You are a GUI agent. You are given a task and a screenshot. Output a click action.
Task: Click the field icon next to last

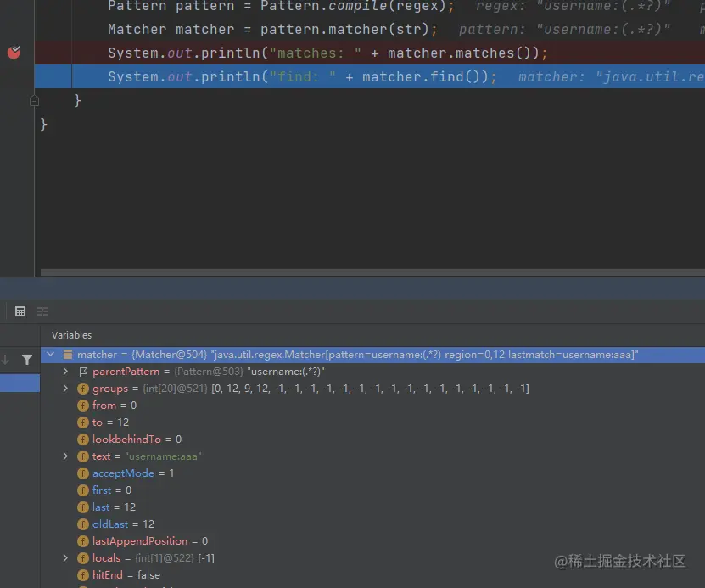pyautogui.click(x=83, y=507)
